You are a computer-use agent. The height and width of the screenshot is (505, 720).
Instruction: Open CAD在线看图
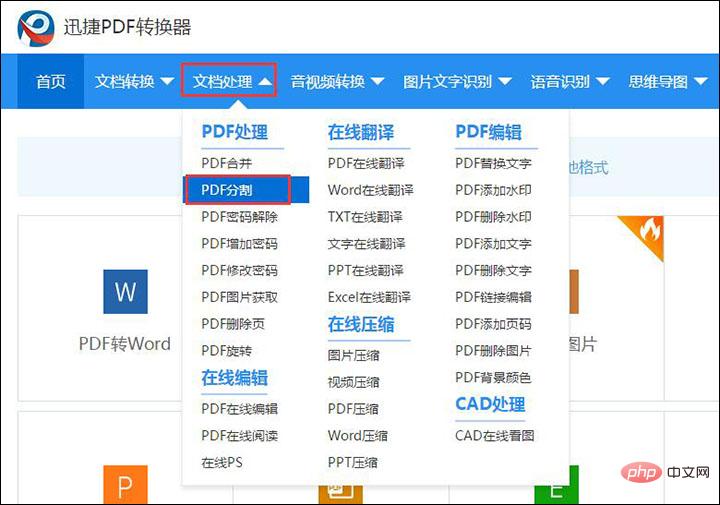pos(495,435)
